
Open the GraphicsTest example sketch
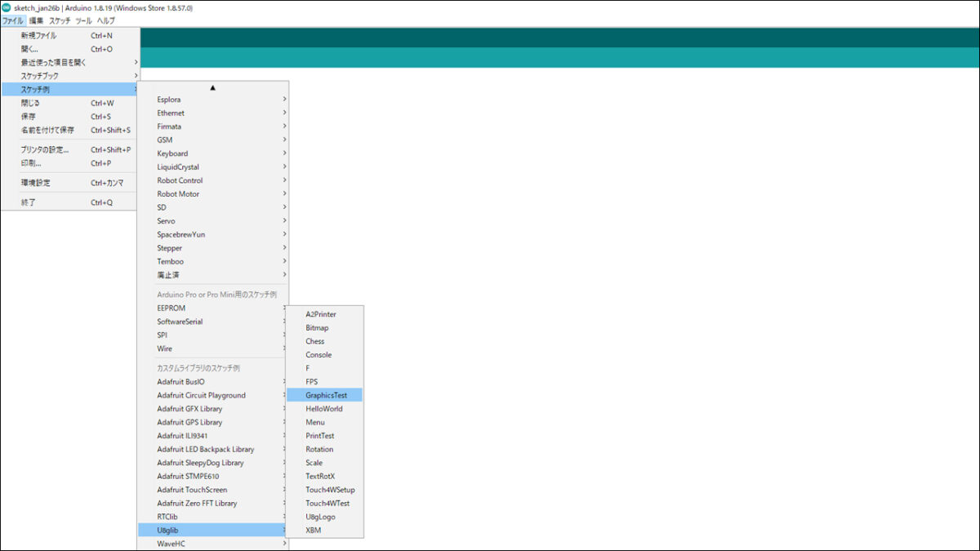point(326,395)
